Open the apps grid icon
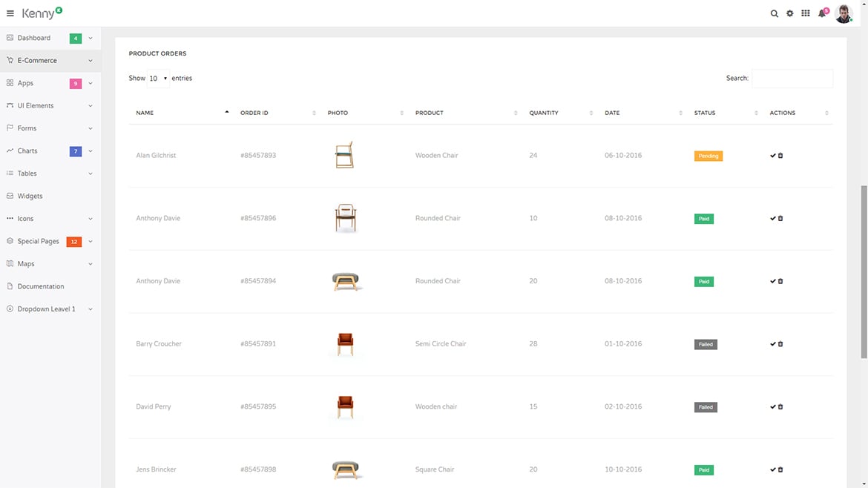Screen dimensions: 868x488 click(x=806, y=13)
